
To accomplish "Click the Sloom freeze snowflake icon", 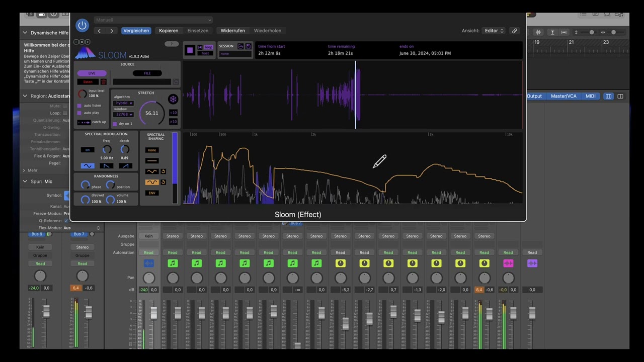I will coord(173,100).
